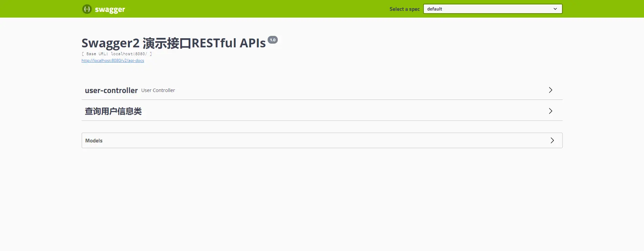Open the api-docs URL link
The height and width of the screenshot is (251, 644).
(x=113, y=61)
